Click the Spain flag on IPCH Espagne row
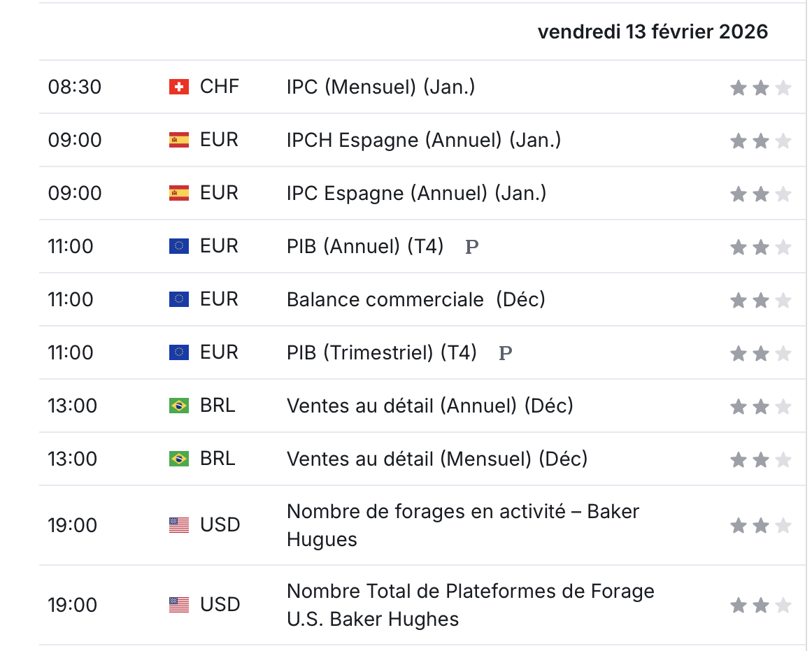Viewport: 812px width, 651px height. 178,140
